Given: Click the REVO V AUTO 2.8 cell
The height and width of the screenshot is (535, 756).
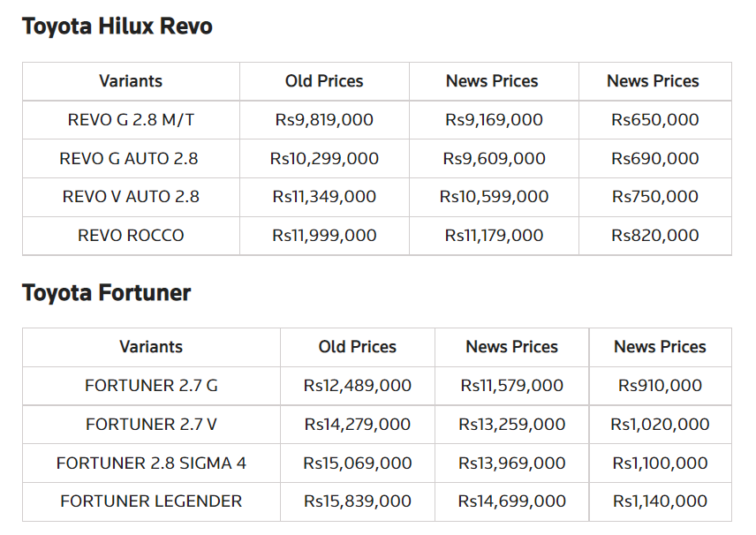Looking at the screenshot, I should click(131, 197).
